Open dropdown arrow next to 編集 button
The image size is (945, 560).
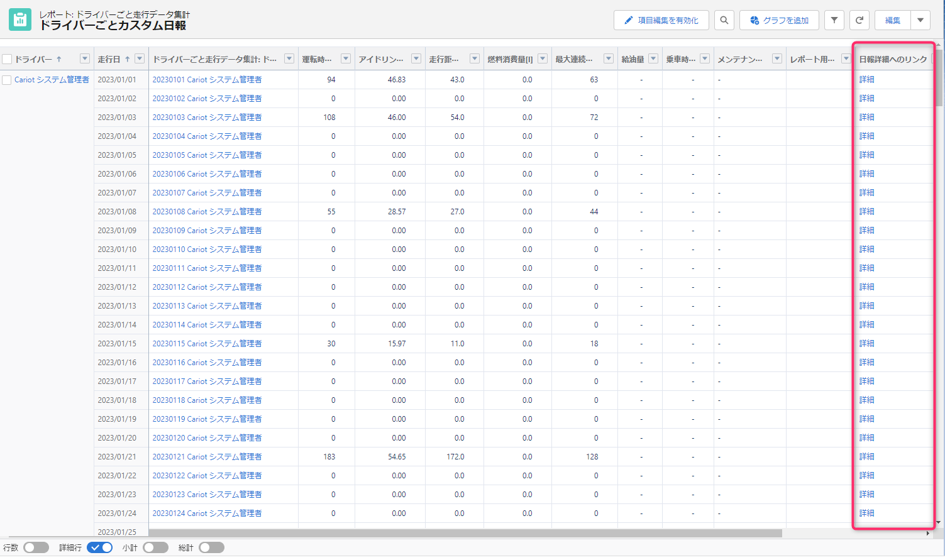pos(920,20)
